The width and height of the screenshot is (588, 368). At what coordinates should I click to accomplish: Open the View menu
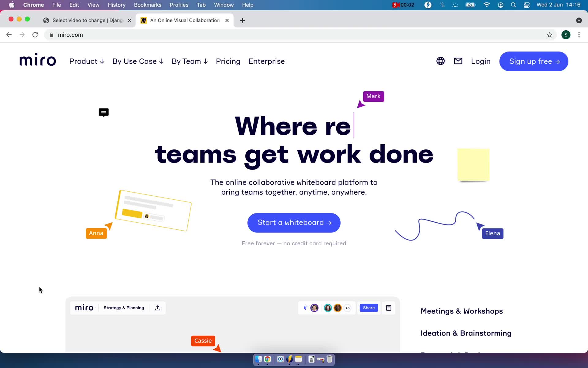coord(93,5)
